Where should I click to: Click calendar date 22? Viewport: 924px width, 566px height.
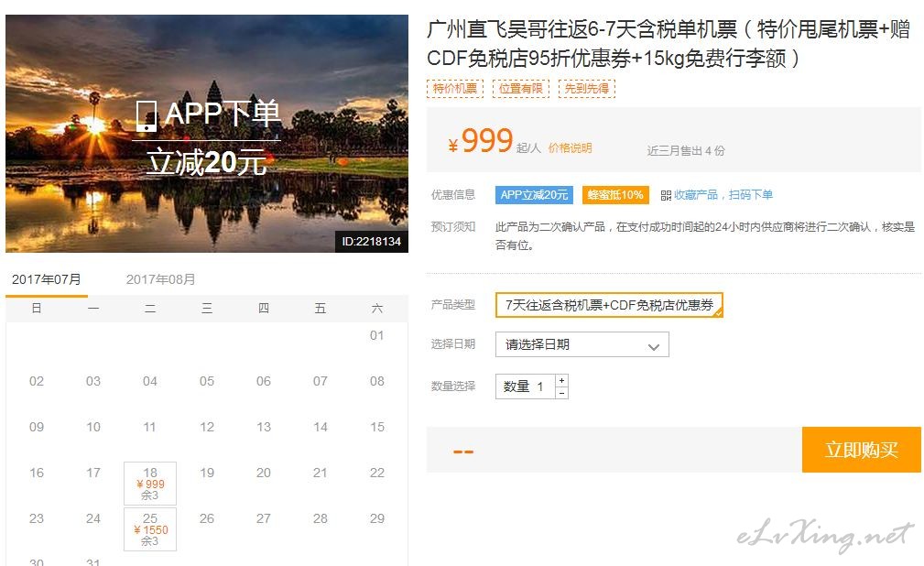click(377, 473)
